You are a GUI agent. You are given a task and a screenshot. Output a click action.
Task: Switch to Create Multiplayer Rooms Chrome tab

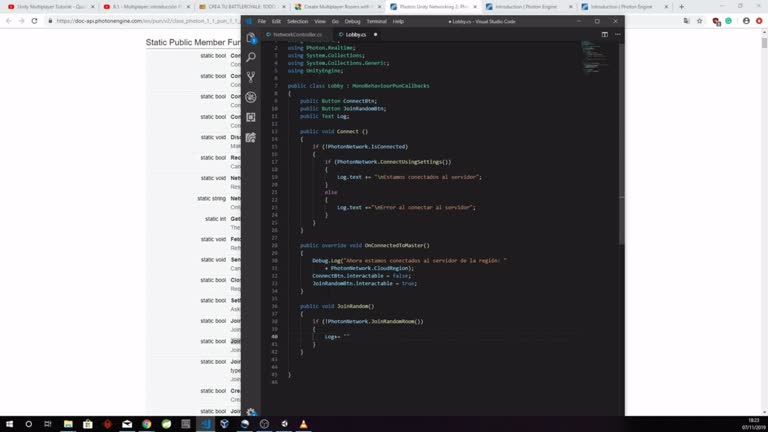point(338,7)
